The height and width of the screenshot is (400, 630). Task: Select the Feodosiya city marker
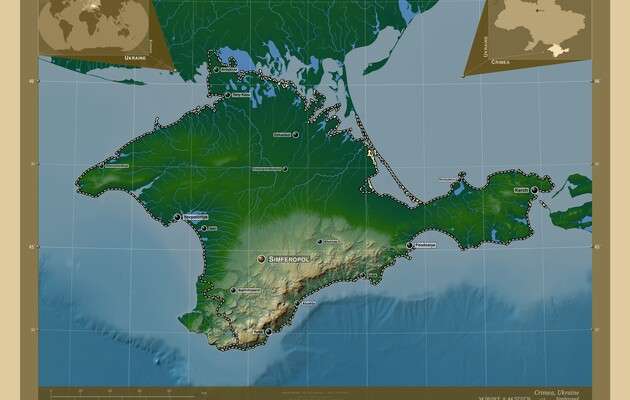pos(409,245)
